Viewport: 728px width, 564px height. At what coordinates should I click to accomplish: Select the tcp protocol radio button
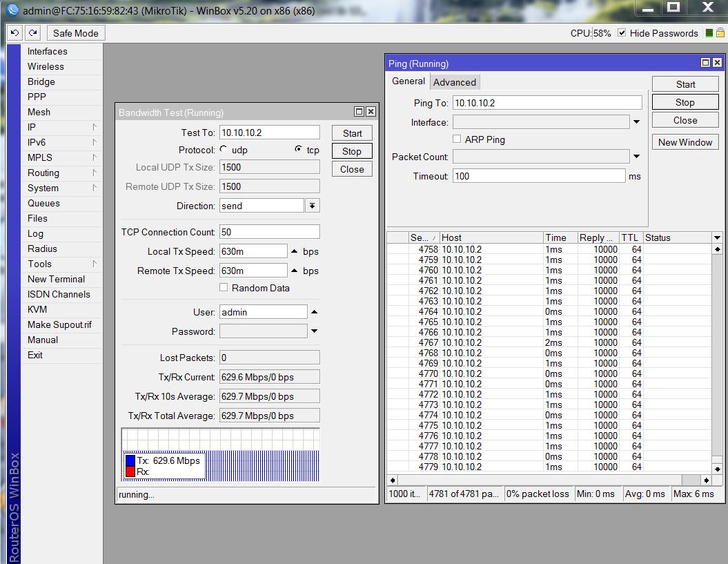click(x=298, y=148)
